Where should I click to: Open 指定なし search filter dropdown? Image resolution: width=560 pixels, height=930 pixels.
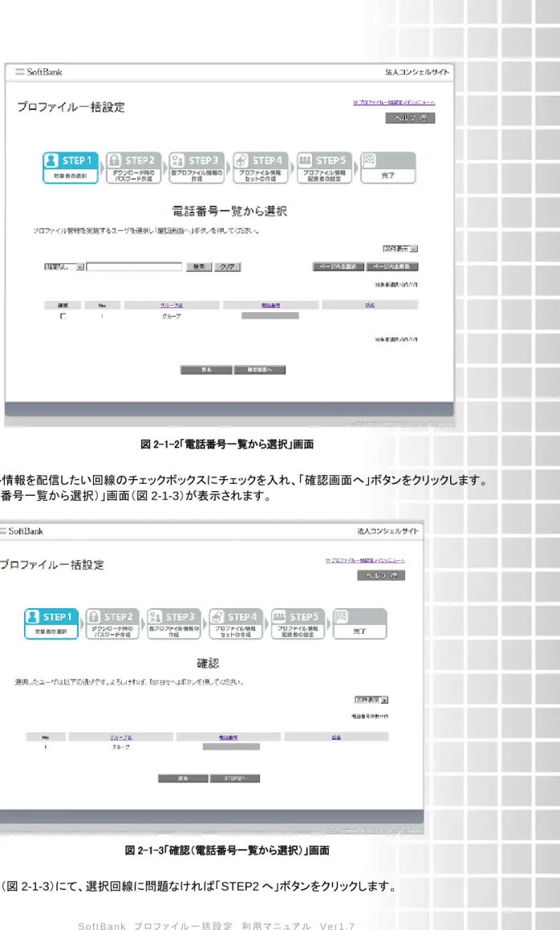pyautogui.click(x=65, y=267)
